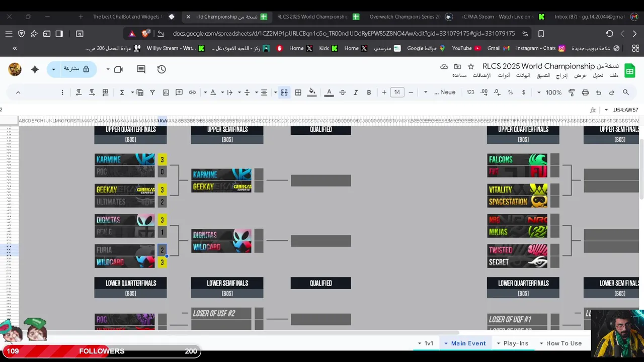
Task: Expand the horizontal align dropdown
Action: [256, 93]
